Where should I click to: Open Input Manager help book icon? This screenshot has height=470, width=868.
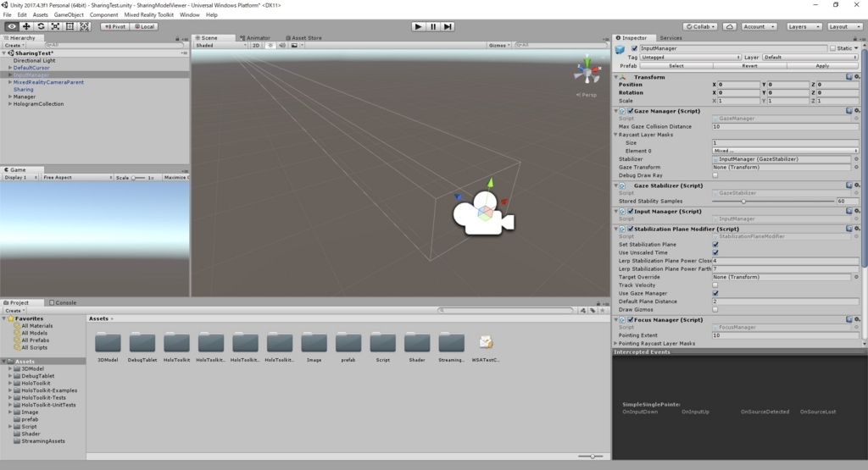point(849,211)
